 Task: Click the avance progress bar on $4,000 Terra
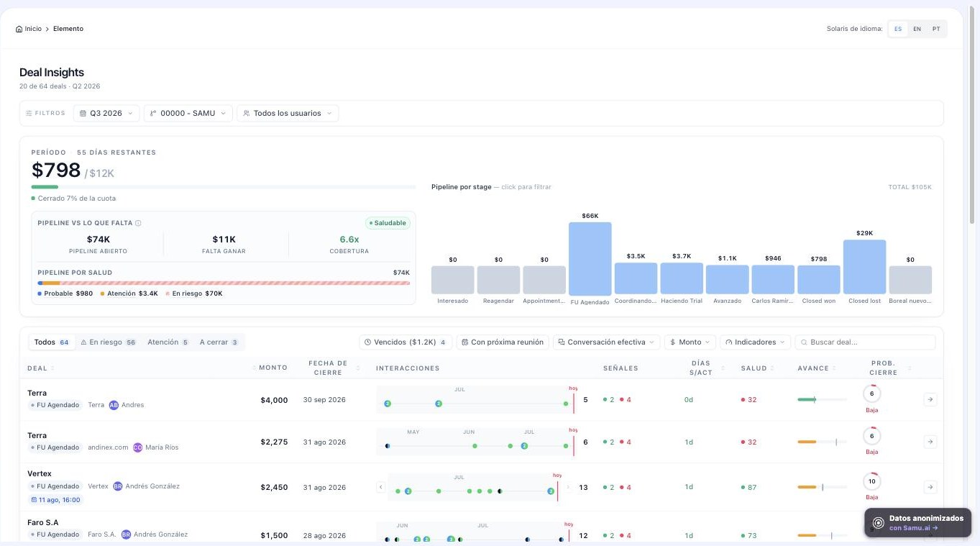coord(822,399)
